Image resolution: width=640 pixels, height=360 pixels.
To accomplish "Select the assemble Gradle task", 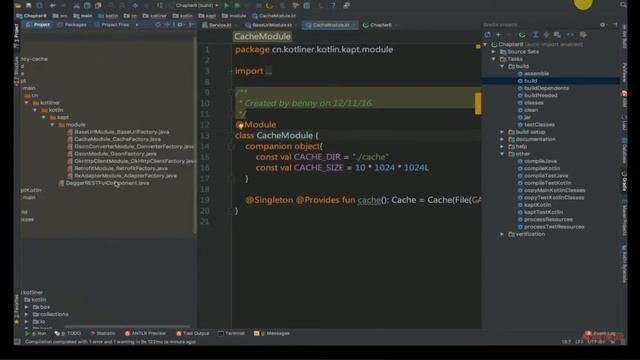I will pos(536,74).
